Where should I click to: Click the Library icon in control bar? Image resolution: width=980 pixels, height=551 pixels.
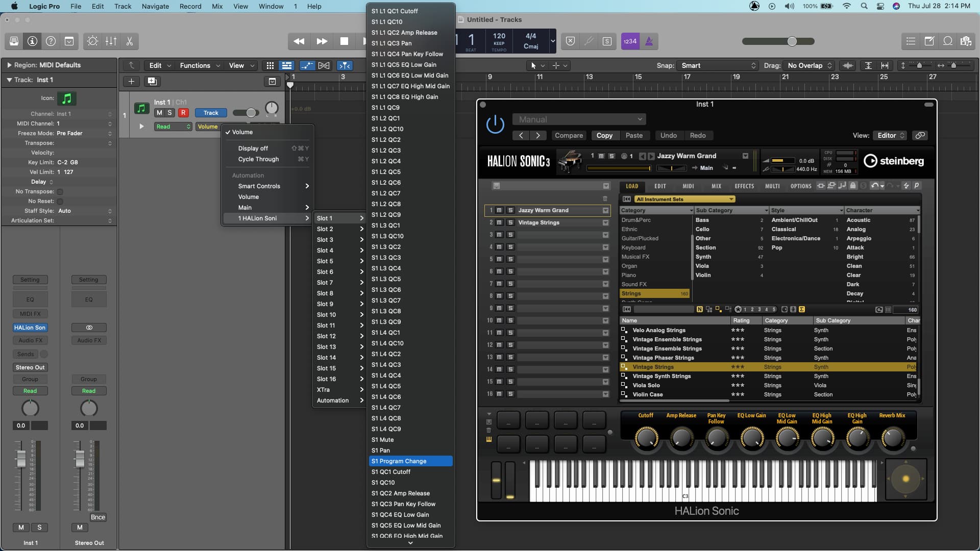tap(14, 41)
